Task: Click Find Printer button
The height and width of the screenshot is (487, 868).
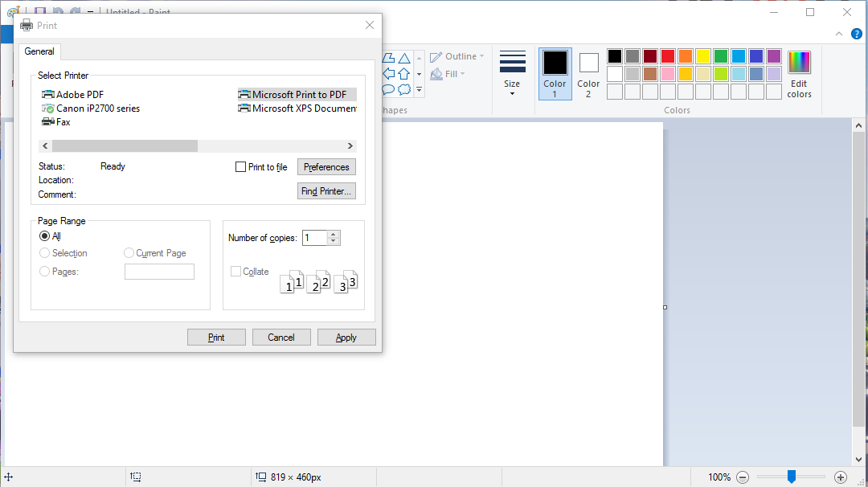Action: click(x=326, y=191)
